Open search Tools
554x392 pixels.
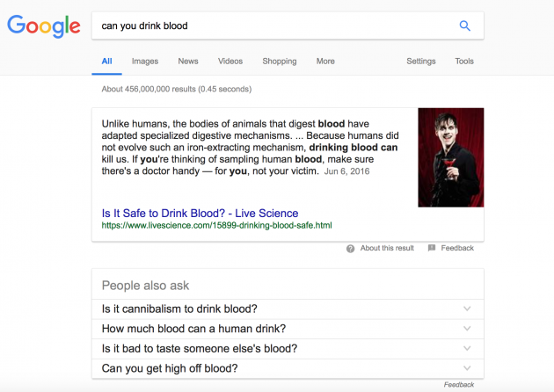click(x=464, y=62)
